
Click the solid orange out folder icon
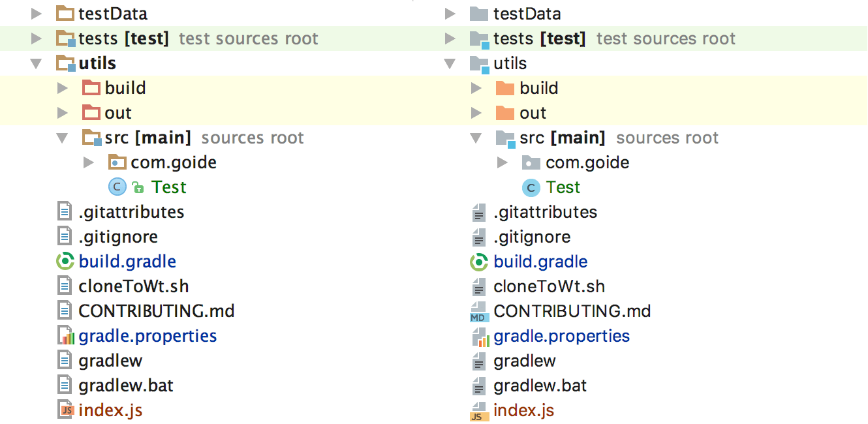pos(505,113)
